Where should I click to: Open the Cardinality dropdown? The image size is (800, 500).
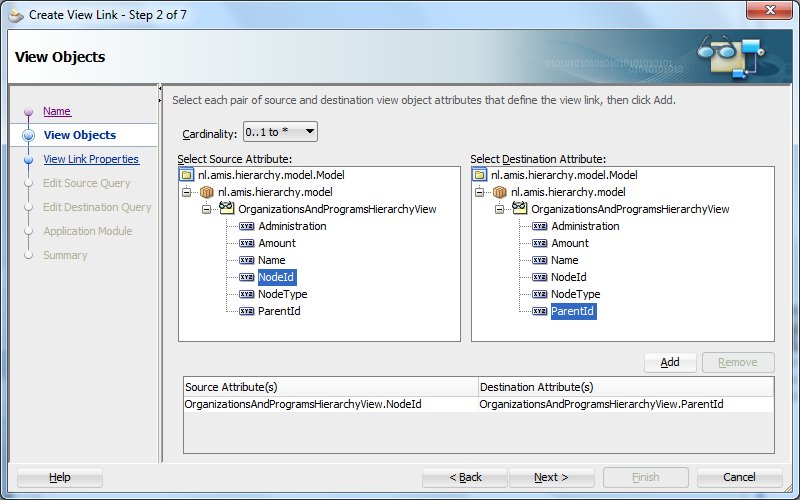[x=280, y=132]
